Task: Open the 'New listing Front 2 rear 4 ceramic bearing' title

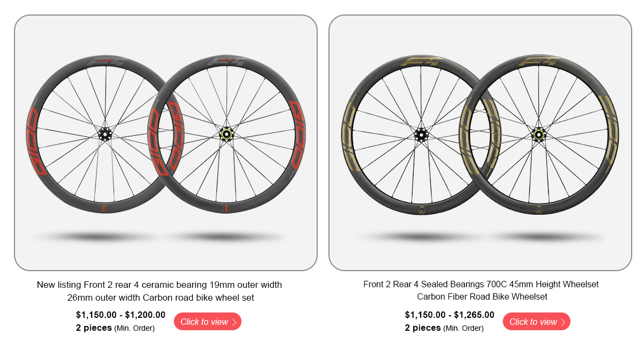Action: coord(159,291)
